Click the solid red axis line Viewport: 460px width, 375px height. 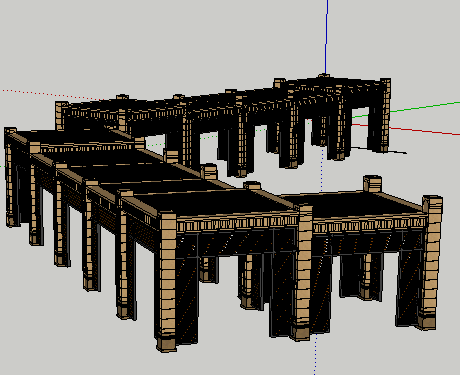(425, 131)
